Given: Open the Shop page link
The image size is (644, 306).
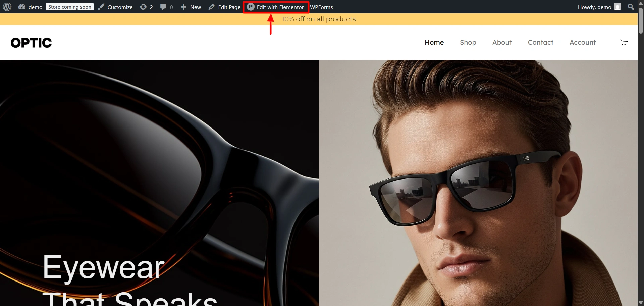Looking at the screenshot, I should click(468, 42).
